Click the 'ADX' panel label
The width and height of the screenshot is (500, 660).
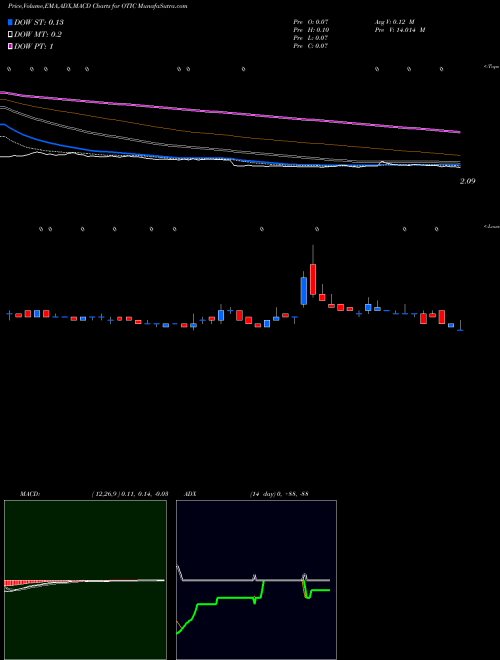(x=190, y=494)
